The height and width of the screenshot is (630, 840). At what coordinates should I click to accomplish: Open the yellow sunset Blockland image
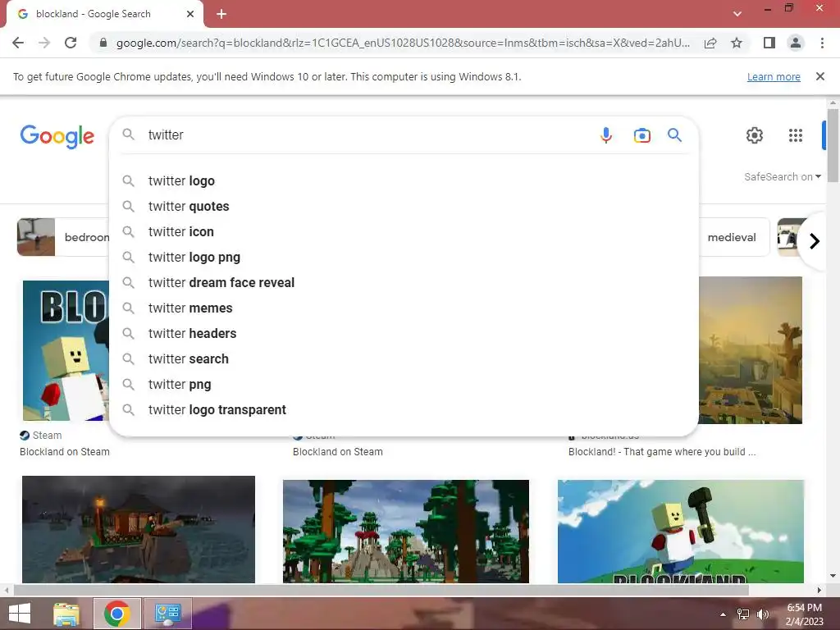tap(751, 350)
